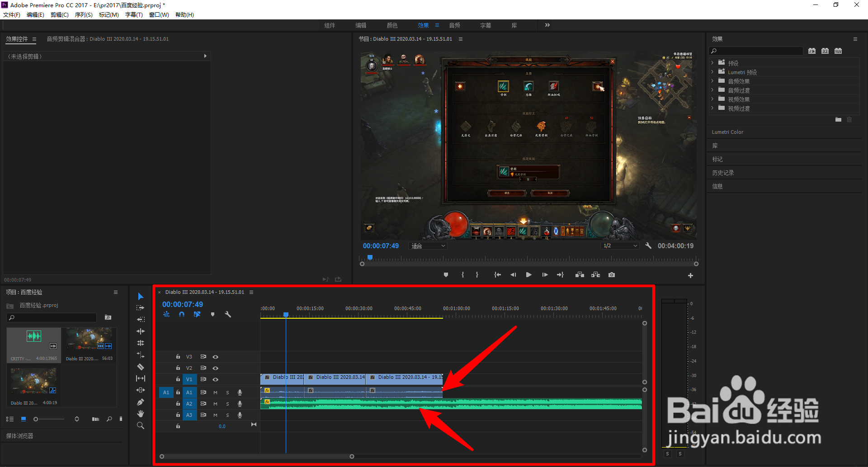Show more workspaces with overflow chevron

[x=547, y=25]
